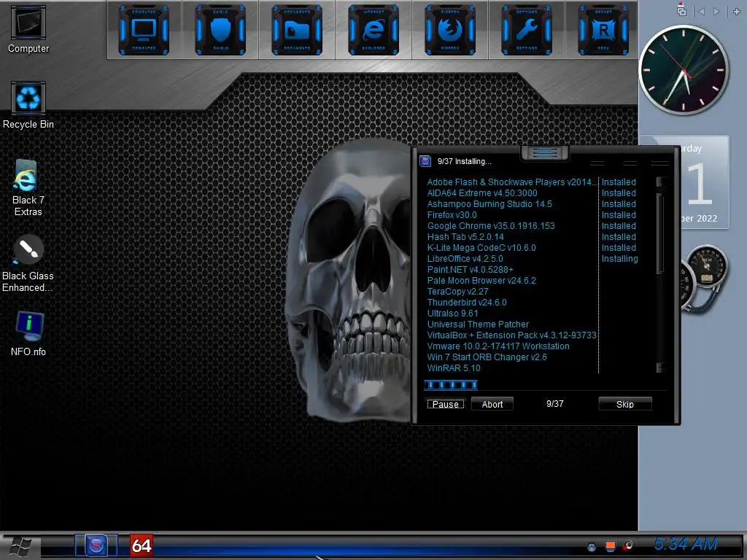Select UltraIso 9.61 entry
Image resolution: width=747 pixels, height=560 pixels.
452,314
